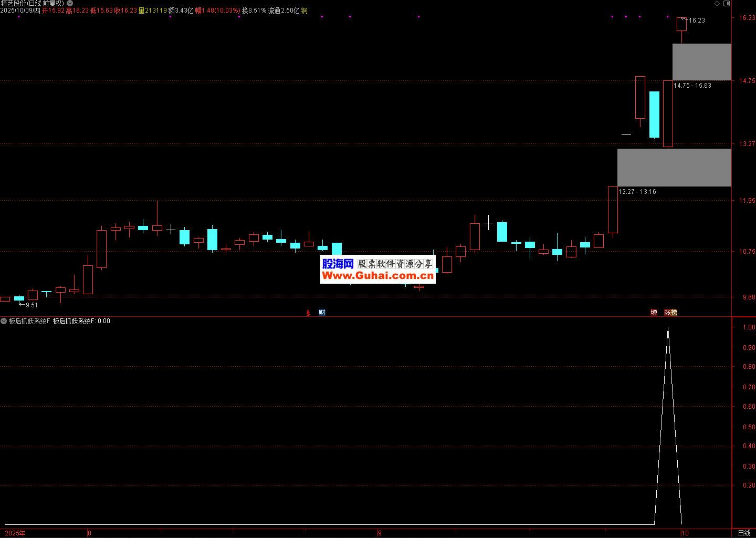The height and width of the screenshot is (538, 756).
Task: Select the 14.75 - 15.63 gray gap box
Action: click(x=701, y=62)
